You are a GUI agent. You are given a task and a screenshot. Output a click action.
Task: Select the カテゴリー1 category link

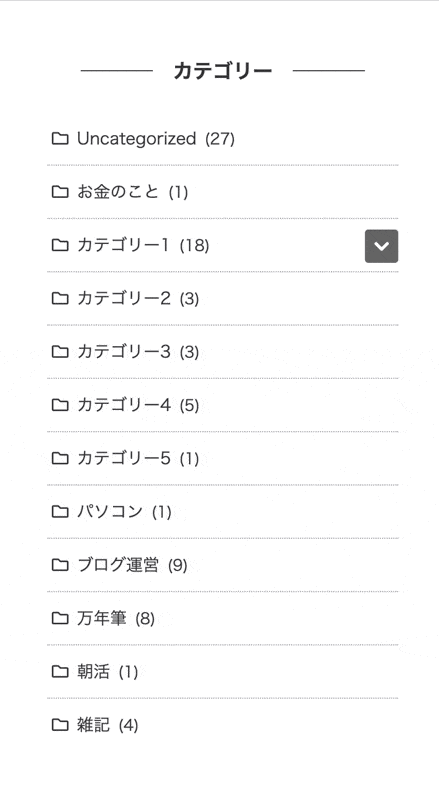(143, 245)
